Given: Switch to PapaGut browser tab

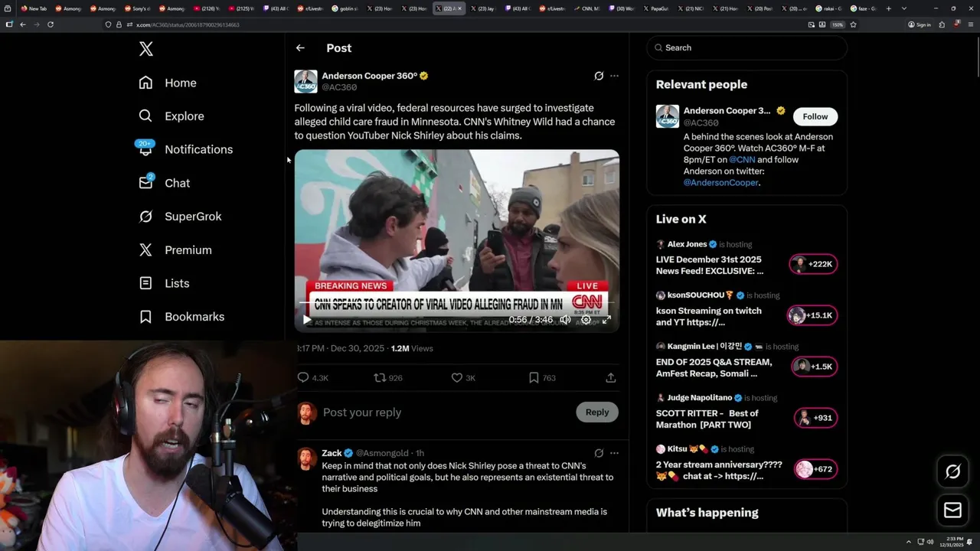Looking at the screenshot, I should 656,8.
